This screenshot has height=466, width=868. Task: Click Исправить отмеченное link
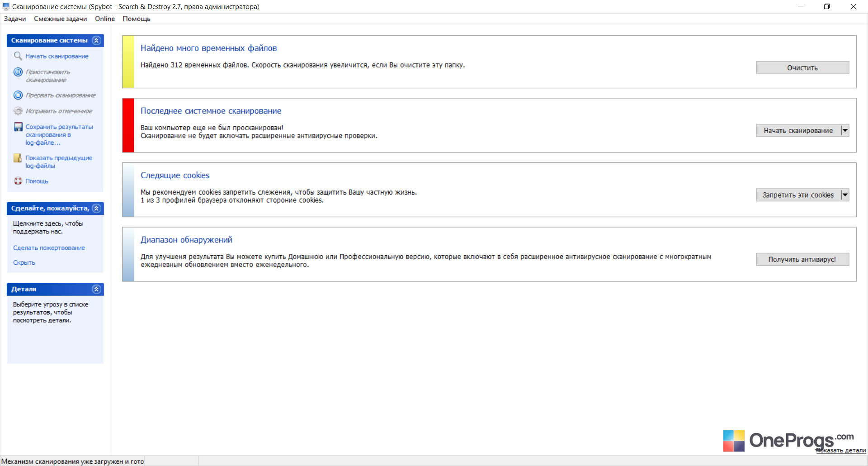tap(59, 111)
